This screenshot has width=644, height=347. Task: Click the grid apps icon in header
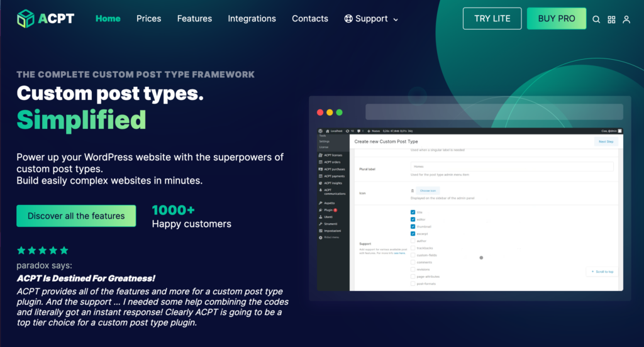tap(611, 19)
